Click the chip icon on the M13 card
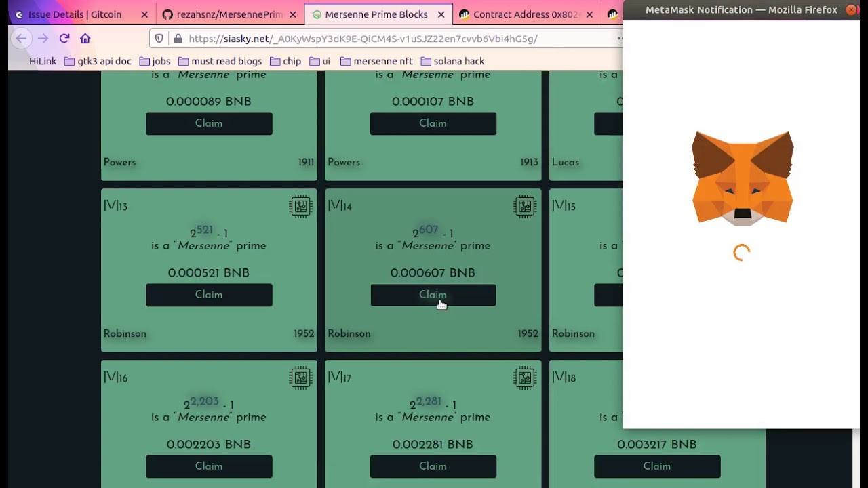Screen dimensions: 868x488 coord(300,206)
